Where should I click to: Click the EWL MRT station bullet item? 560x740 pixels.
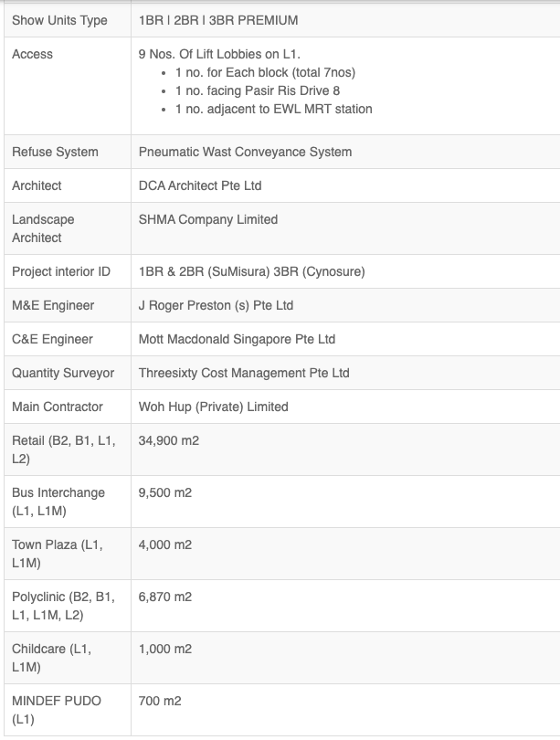(x=274, y=109)
